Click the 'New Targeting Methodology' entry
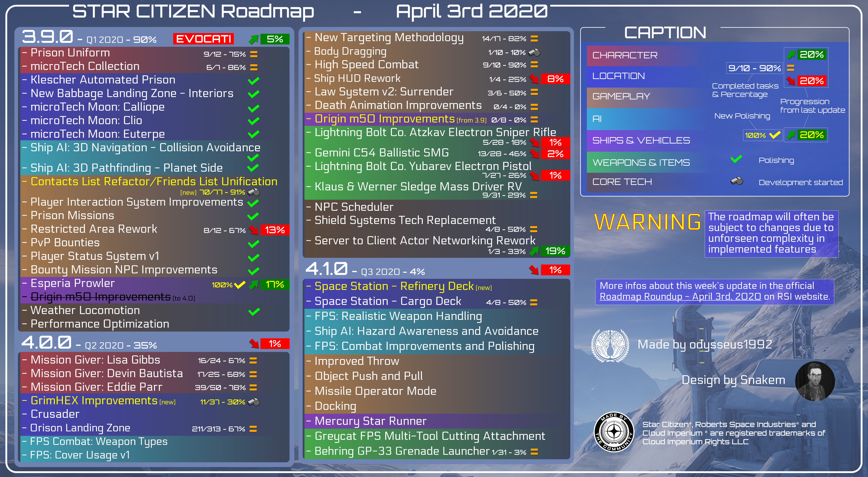The image size is (868, 477). [389, 38]
